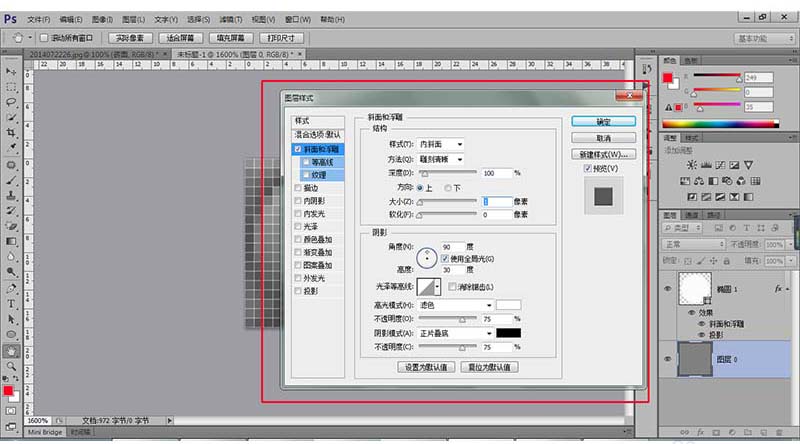Open the 图层 Layer menu

coord(133,19)
